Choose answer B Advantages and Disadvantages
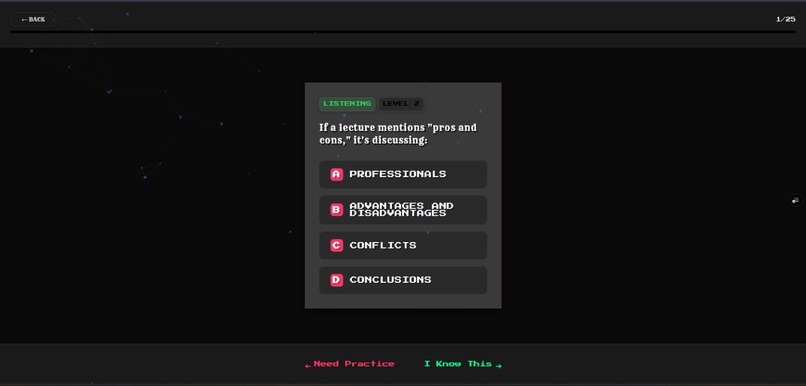The height and width of the screenshot is (386, 806). [403, 210]
